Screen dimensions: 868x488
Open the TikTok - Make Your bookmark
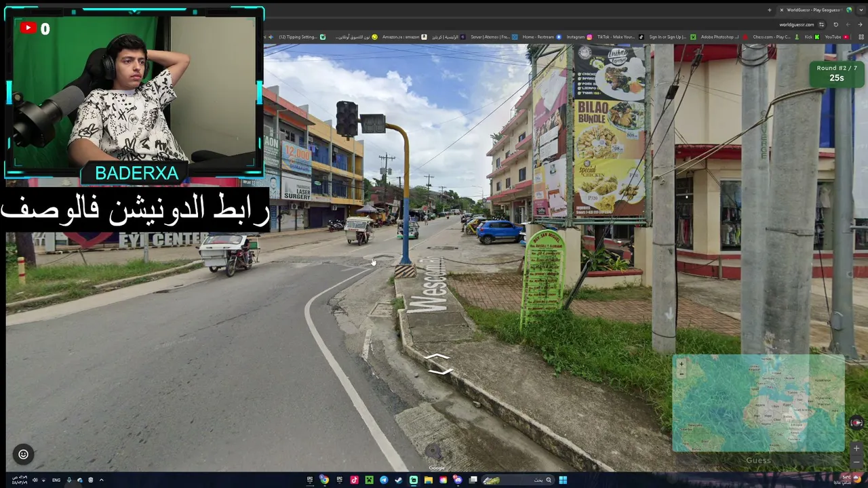(620, 37)
